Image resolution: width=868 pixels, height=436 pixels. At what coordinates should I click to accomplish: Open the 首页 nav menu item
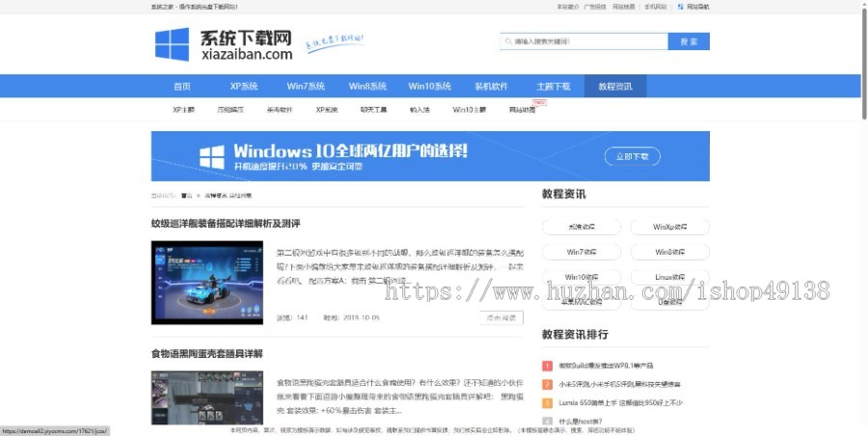point(182,87)
